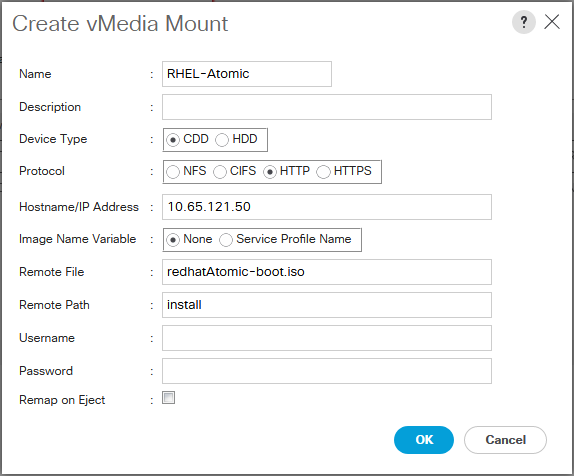This screenshot has width=574, height=476.
Task: Choose CIFS protocol
Action: pyautogui.click(x=220, y=171)
